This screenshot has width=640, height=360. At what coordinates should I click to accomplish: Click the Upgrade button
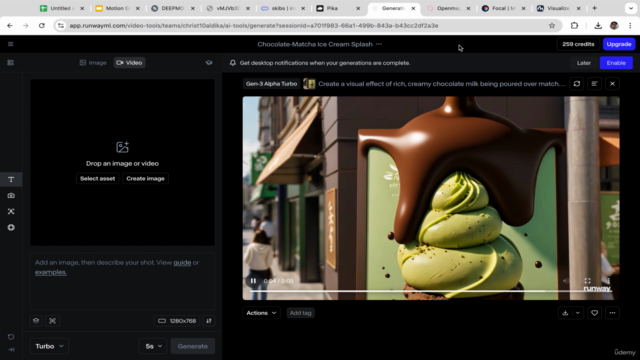click(619, 44)
